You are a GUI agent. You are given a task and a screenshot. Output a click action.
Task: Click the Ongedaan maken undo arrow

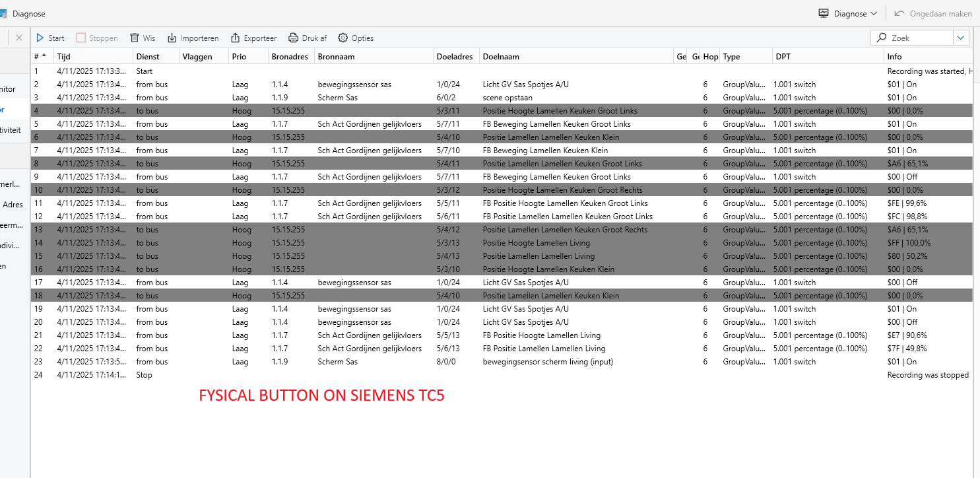point(899,14)
